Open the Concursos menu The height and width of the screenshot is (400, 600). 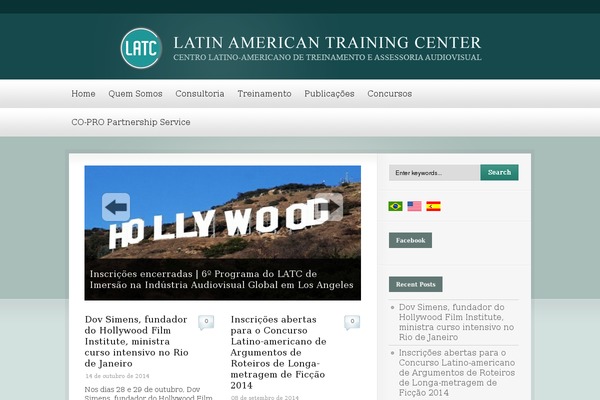coord(390,94)
